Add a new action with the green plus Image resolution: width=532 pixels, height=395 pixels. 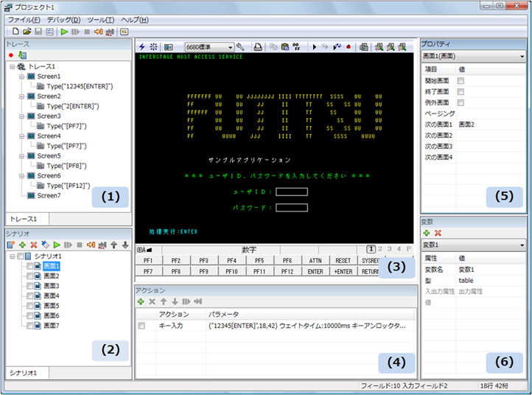pyautogui.click(x=141, y=302)
